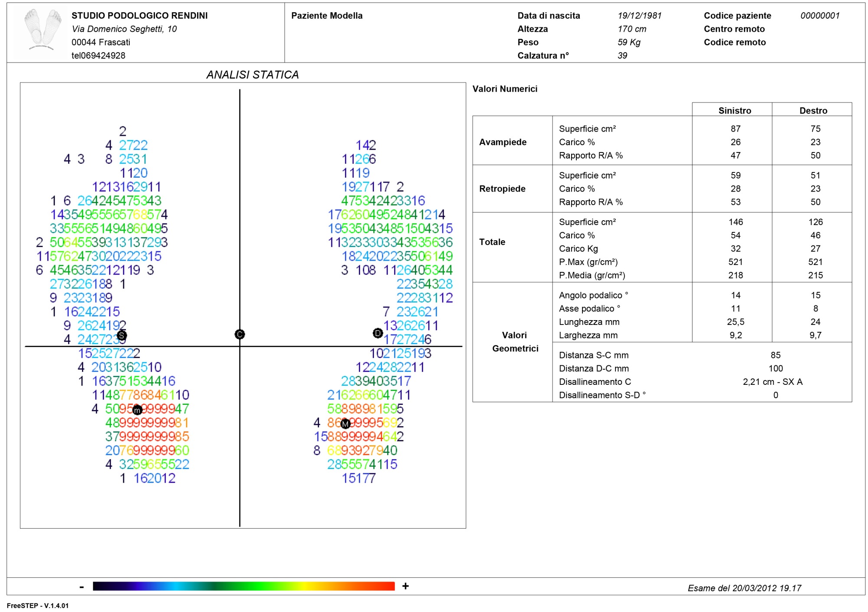This screenshot has height=612, width=868.
Task: Click the feet logo of Studio Podologico
Action: tap(43, 30)
